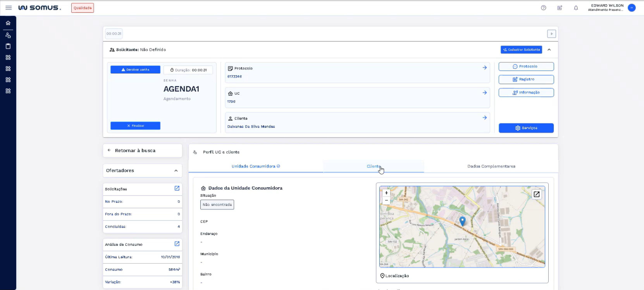
Task: Zoom out on the map
Action: [386, 200]
